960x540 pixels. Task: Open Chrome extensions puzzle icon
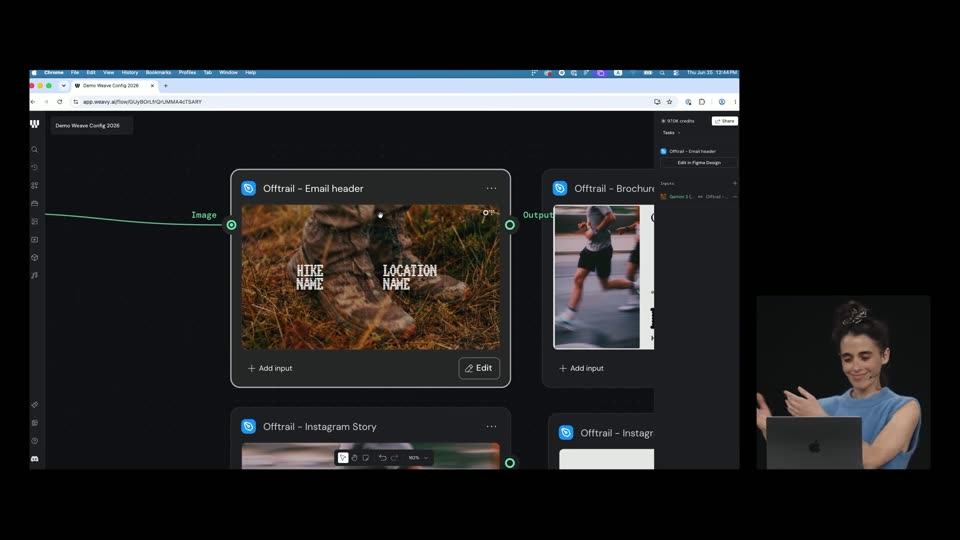click(x=702, y=102)
